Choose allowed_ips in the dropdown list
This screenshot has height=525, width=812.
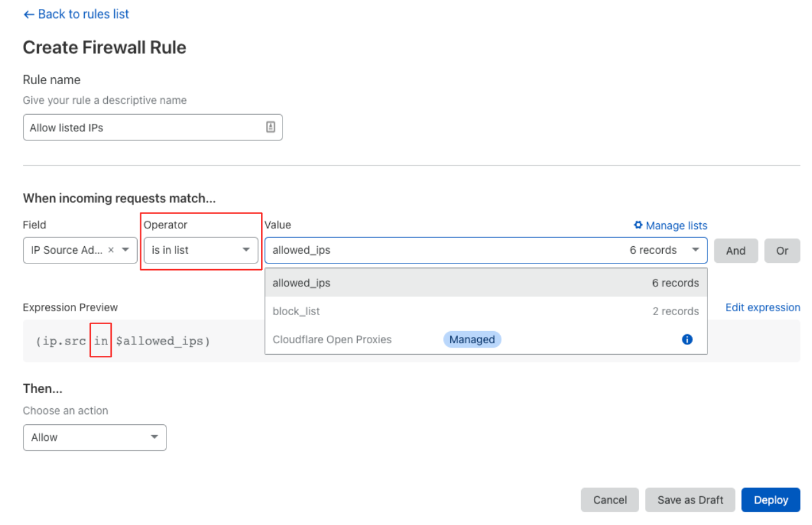coord(383,282)
